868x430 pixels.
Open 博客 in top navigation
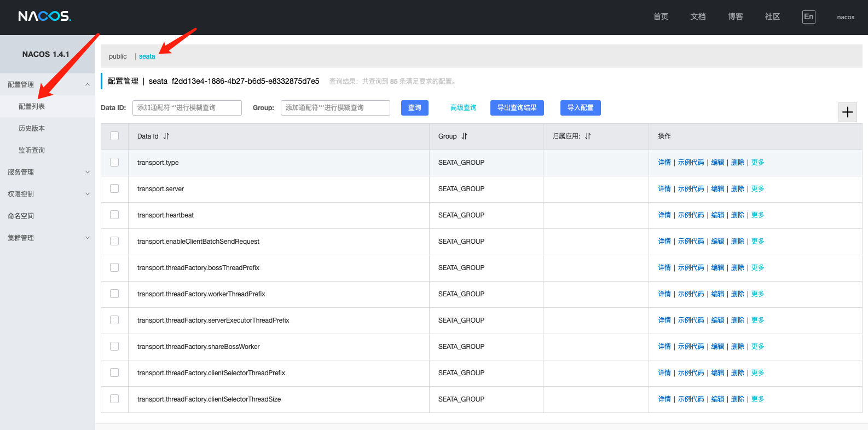(735, 16)
